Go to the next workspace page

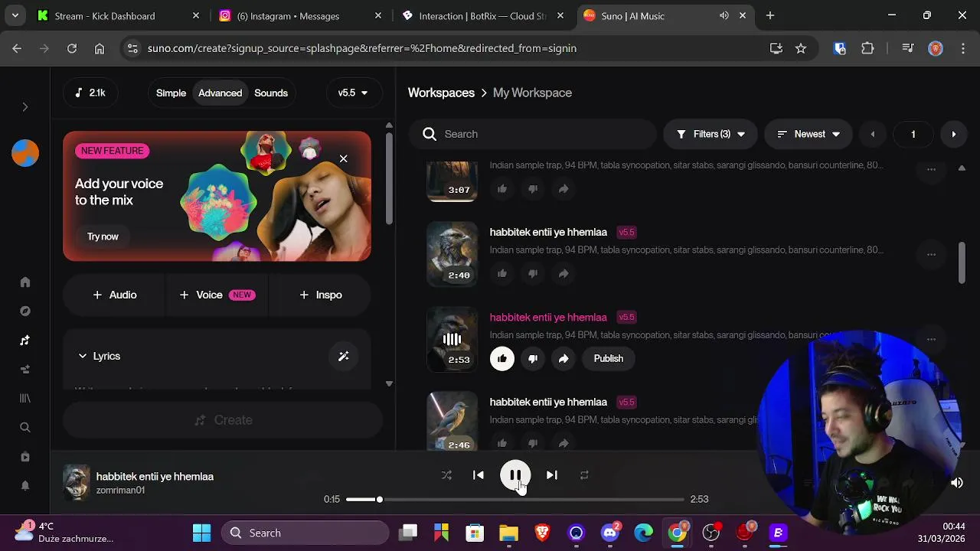pyautogui.click(x=953, y=134)
